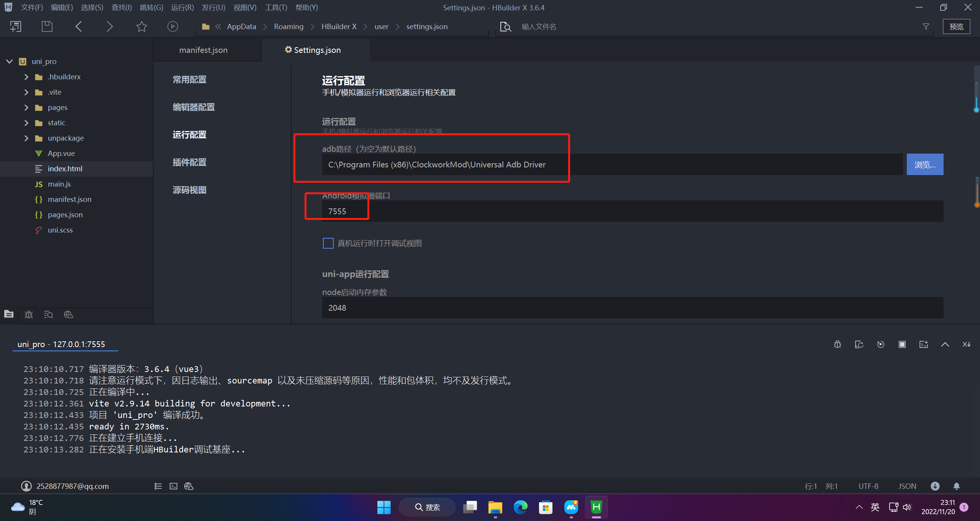The width and height of the screenshot is (980, 521).
Task: Click the console debug bug icon
Action: (837, 344)
